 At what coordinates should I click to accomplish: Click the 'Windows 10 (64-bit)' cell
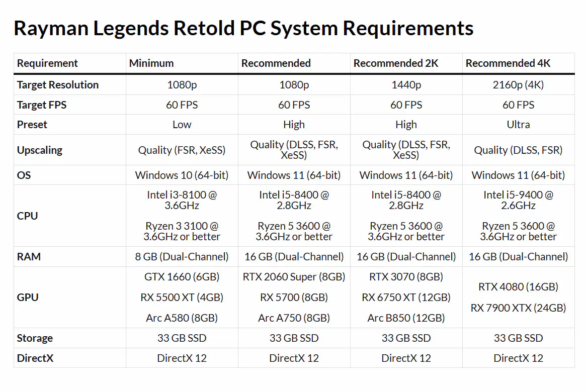tap(182, 175)
